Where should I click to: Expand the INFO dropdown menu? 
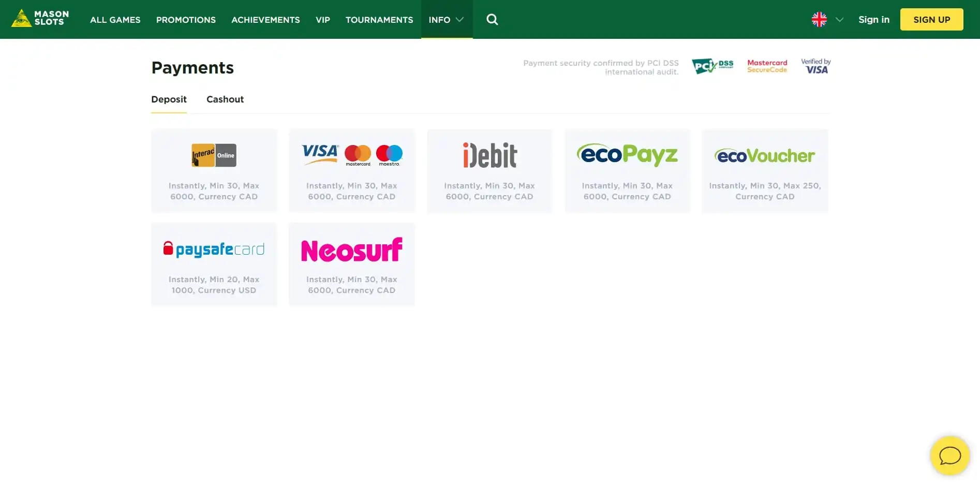pyautogui.click(x=446, y=20)
